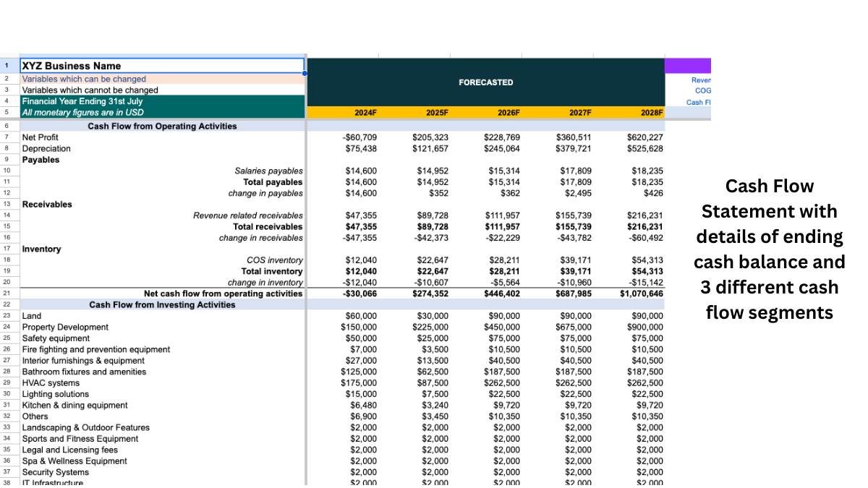Select the 'change in inventory' label

point(265,283)
